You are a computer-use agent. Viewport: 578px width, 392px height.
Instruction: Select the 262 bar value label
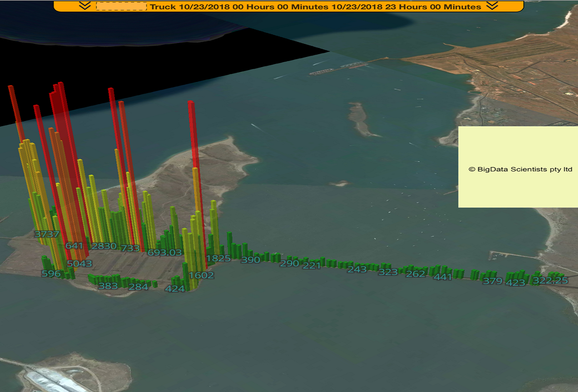[x=416, y=274]
